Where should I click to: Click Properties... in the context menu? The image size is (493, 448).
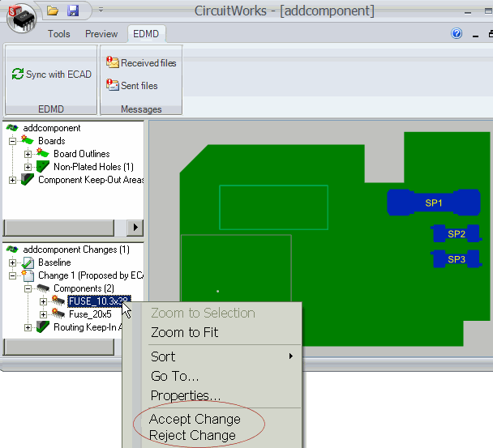[x=186, y=395]
